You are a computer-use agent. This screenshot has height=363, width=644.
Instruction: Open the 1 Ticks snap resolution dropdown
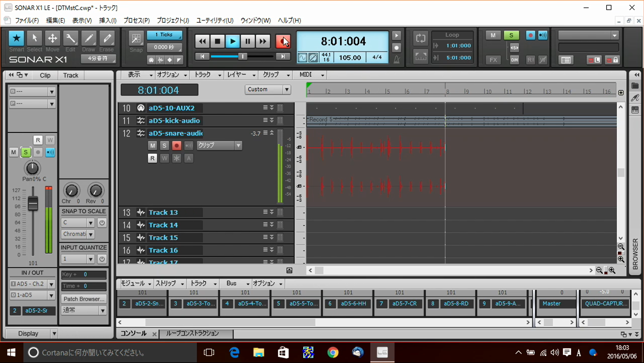[x=164, y=35]
